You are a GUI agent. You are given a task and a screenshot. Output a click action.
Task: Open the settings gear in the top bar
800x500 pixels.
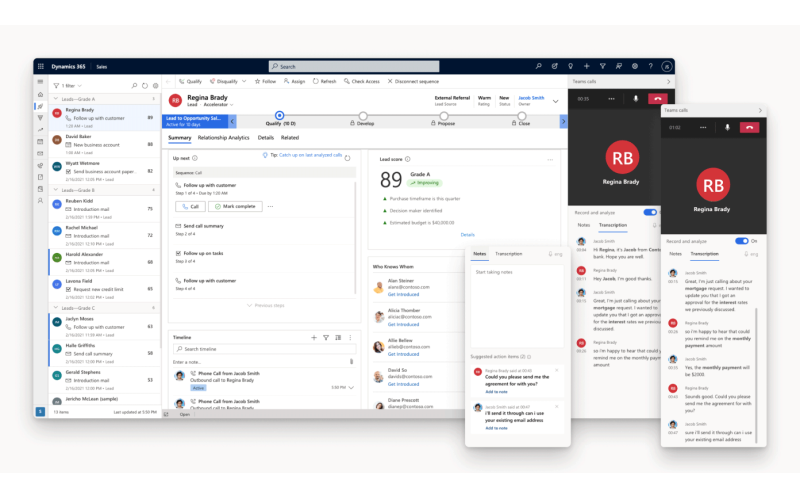(635, 66)
